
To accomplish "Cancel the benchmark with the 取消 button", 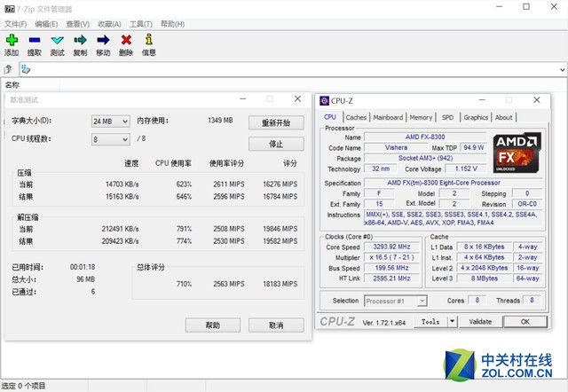I will [x=275, y=325].
